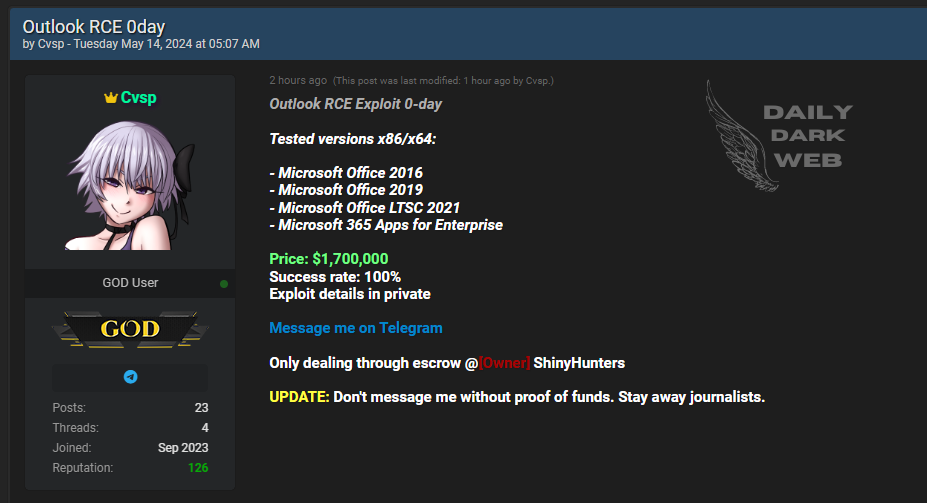
Task: Click the red [Owner] tag
Action: [x=504, y=363]
